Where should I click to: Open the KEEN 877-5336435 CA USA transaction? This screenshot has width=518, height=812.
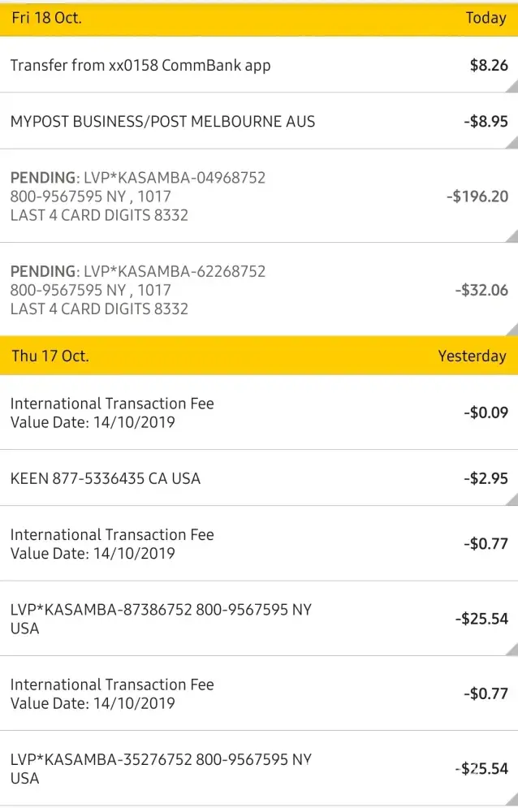point(105,478)
